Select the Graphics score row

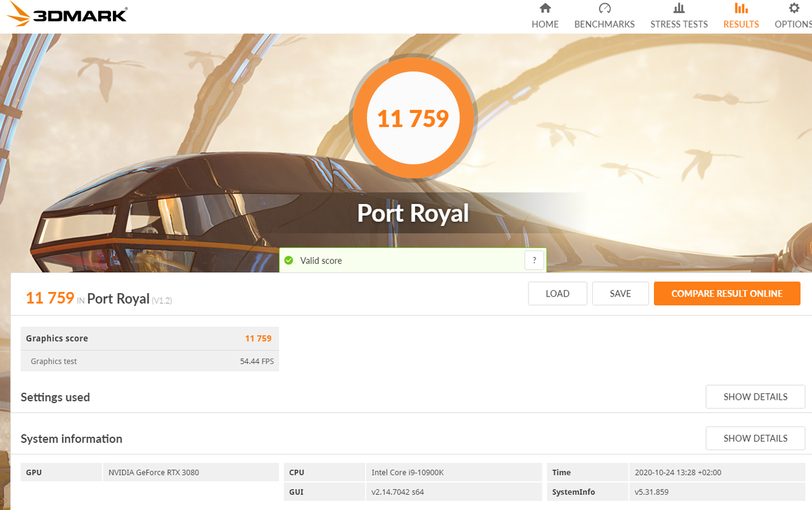(150, 339)
